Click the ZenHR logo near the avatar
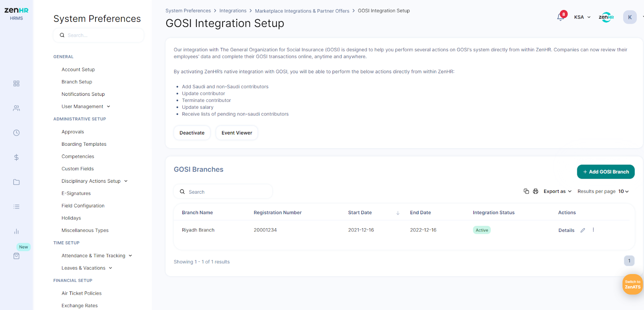 pyautogui.click(x=606, y=17)
